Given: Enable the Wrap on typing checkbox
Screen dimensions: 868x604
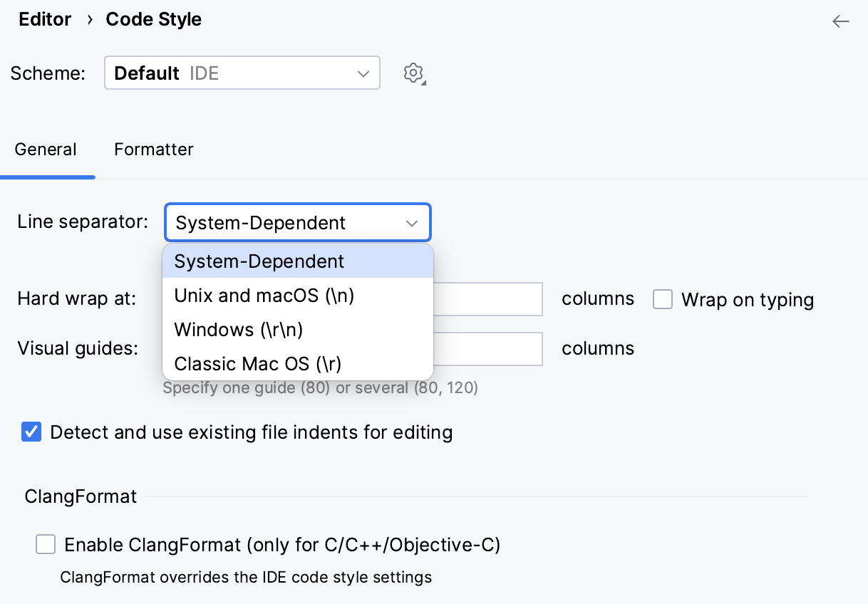Looking at the screenshot, I should click(662, 299).
